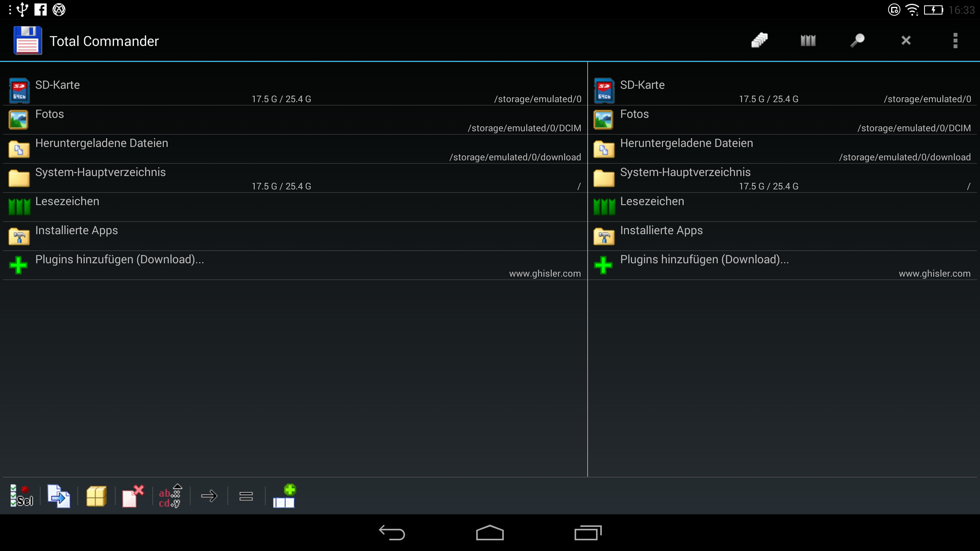The image size is (980, 551).
Task: Open Lesezeichen in the right panel
Action: click(x=782, y=207)
